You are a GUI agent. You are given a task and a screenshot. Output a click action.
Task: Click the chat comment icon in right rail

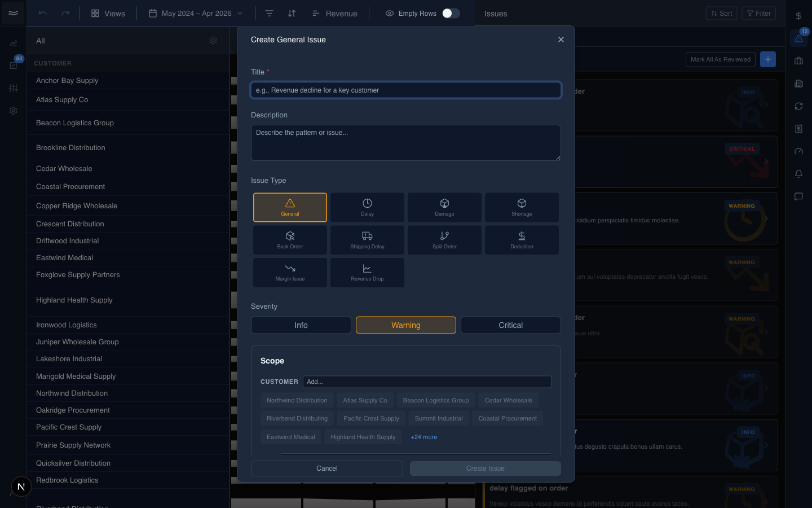click(x=798, y=196)
